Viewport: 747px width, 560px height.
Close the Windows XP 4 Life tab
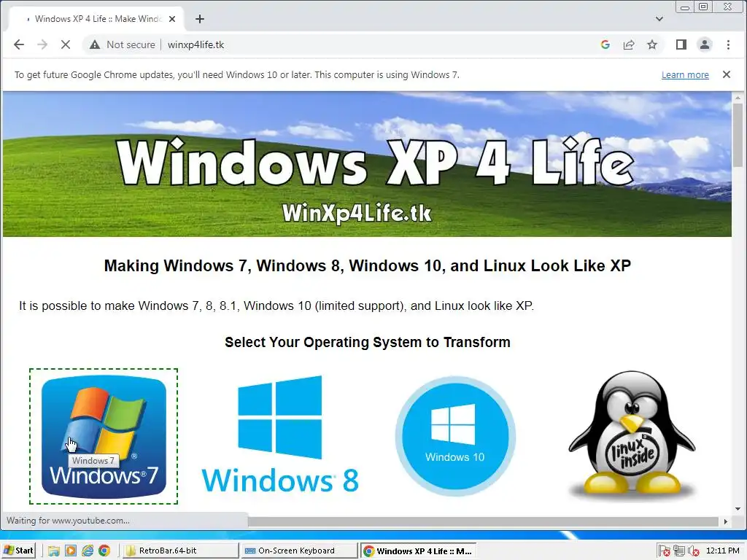click(172, 19)
